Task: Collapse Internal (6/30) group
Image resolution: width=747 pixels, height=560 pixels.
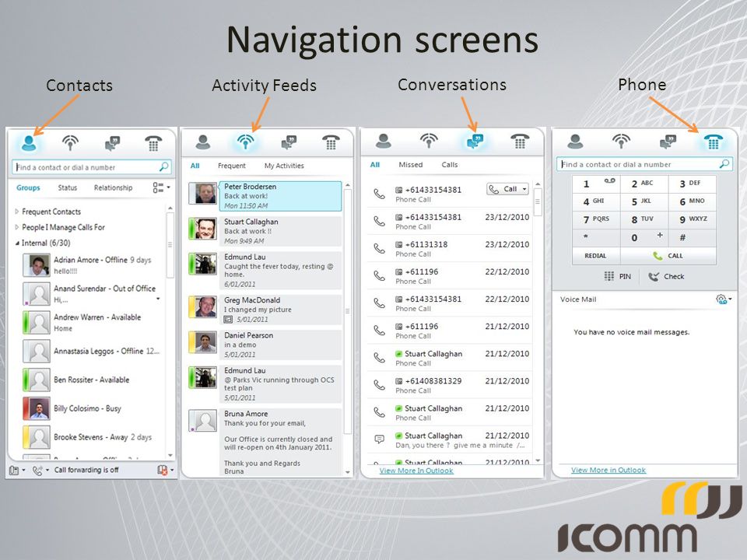Action: pyautogui.click(x=17, y=243)
